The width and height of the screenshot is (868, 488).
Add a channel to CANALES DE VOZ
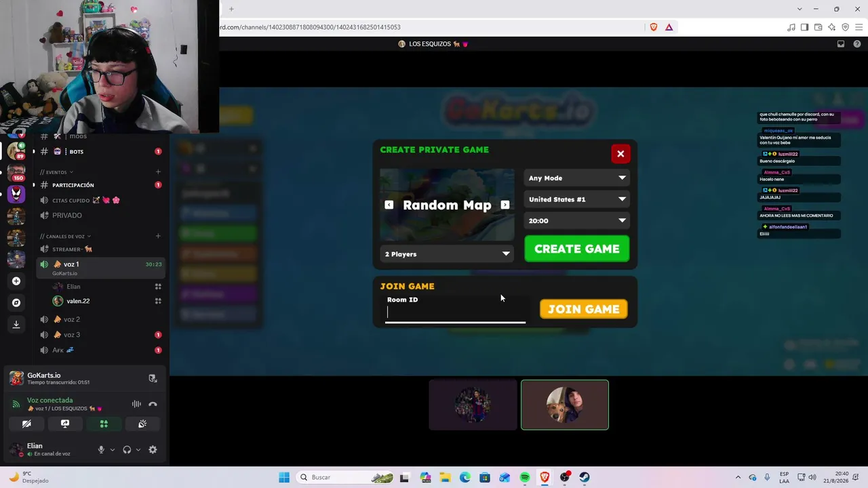(158, 236)
